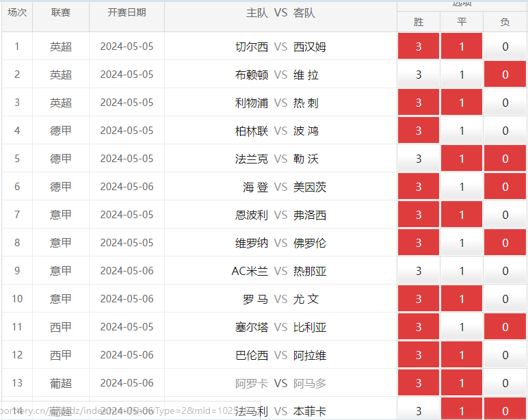Click team name 阿罗卡 in match 13
The height and width of the screenshot is (420, 528).
252,383
